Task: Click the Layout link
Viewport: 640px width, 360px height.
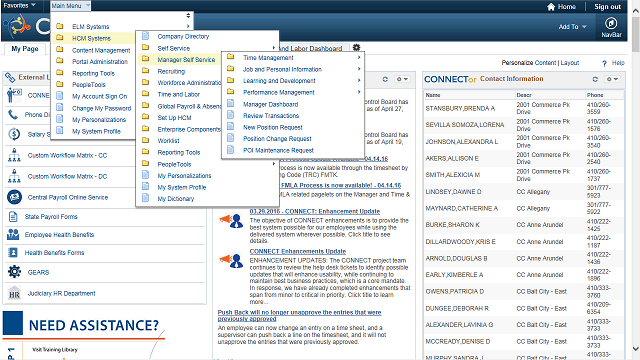Action: point(570,63)
